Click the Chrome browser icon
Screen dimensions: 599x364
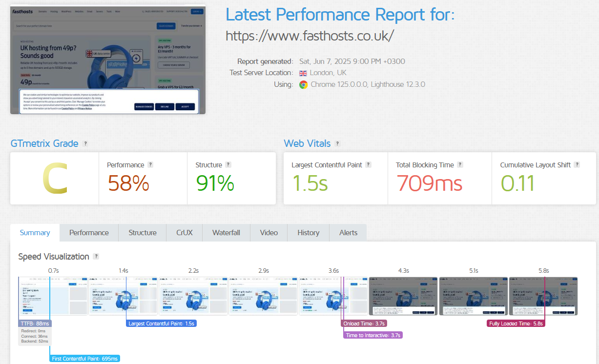click(x=303, y=84)
